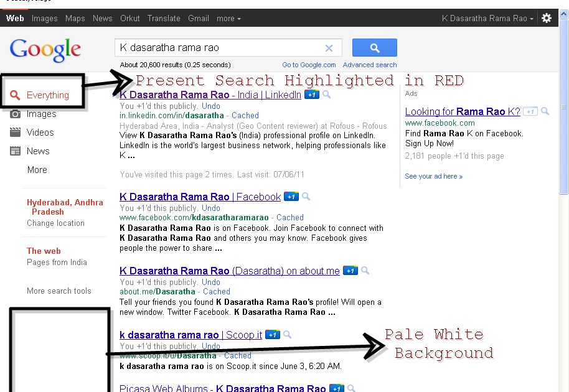The image size is (569, 392).
Task: Undo +1 on the Facebook result
Action: click(211, 208)
